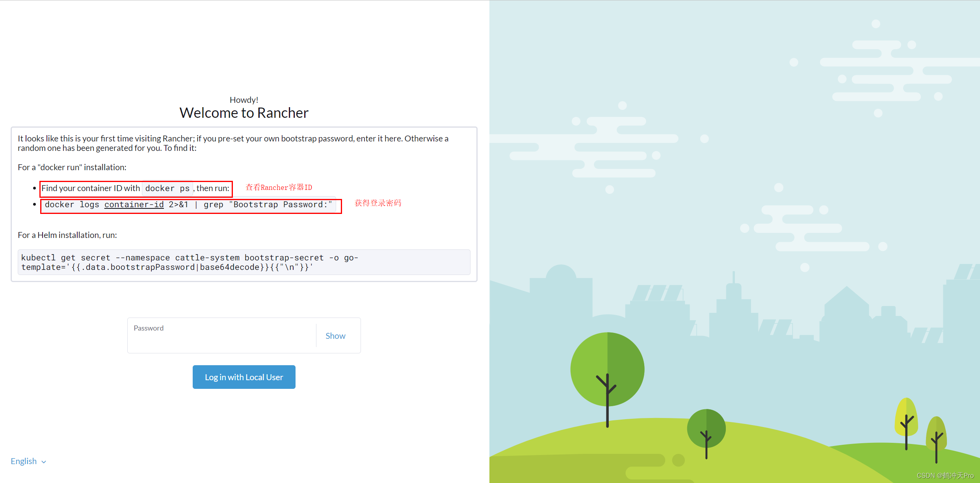980x483 pixels.
Task: Click the Howdy greeting header icon
Action: (x=243, y=99)
